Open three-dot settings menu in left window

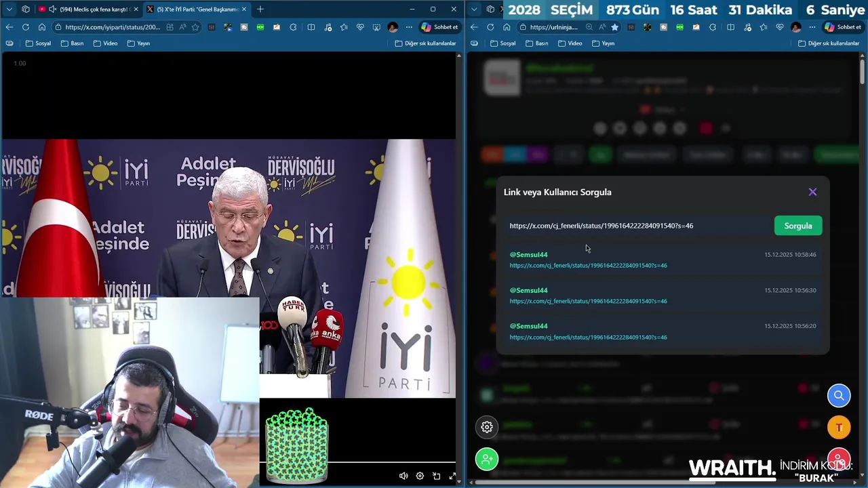click(409, 27)
